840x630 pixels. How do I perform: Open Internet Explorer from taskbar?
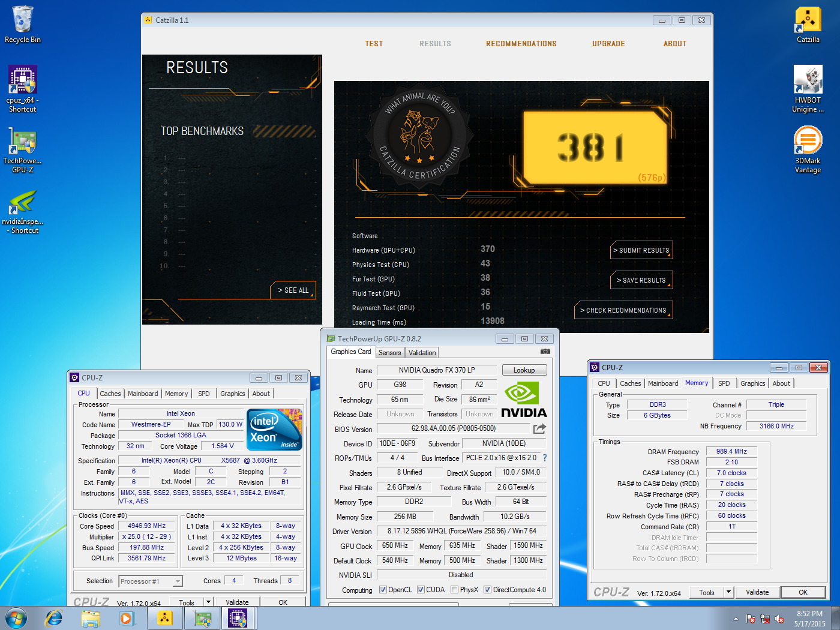click(x=54, y=618)
